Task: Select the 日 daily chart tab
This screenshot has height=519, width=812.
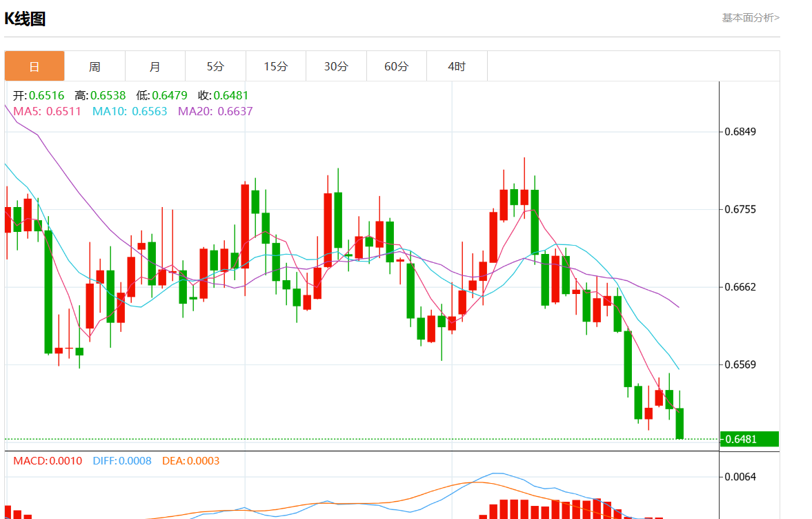Action: pos(34,66)
